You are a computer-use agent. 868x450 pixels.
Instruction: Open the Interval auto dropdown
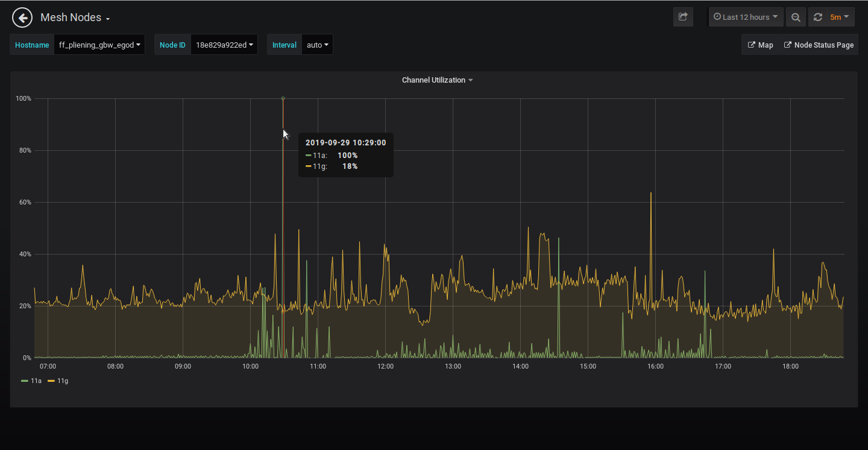pyautogui.click(x=318, y=45)
